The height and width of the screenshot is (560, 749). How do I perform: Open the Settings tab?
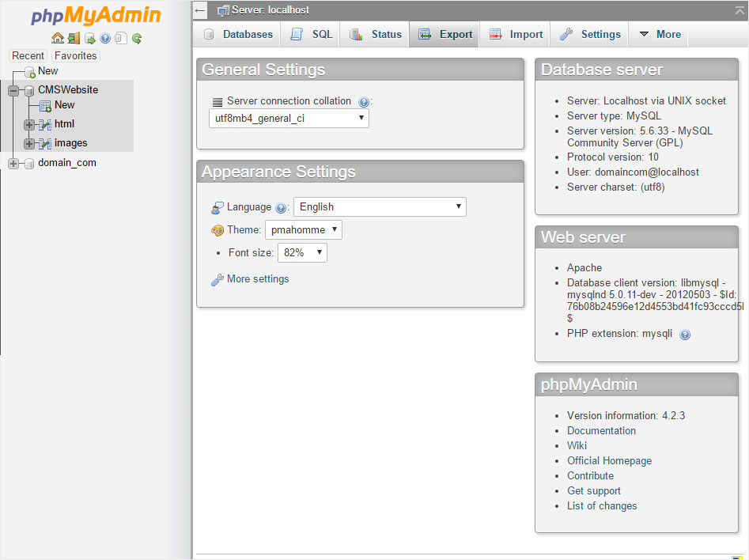(590, 34)
